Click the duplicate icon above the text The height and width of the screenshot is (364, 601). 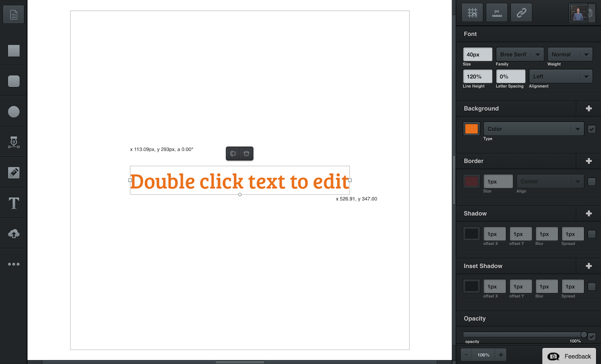coord(233,153)
